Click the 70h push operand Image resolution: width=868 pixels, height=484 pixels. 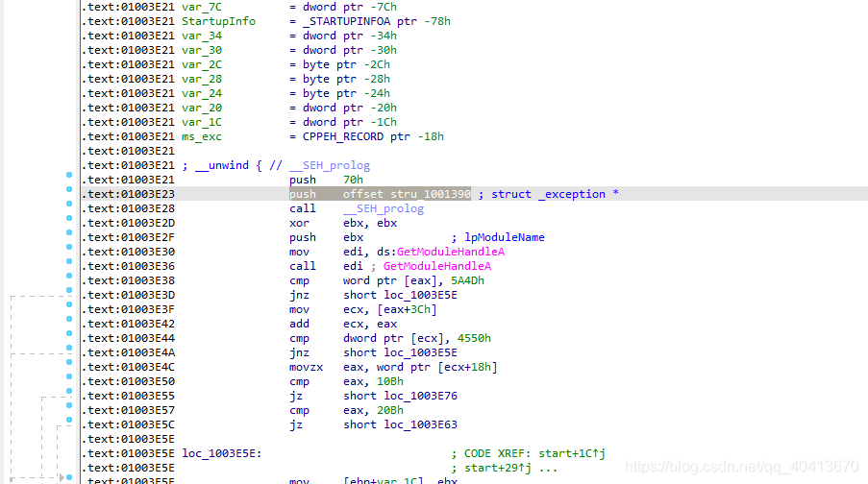[x=353, y=180]
